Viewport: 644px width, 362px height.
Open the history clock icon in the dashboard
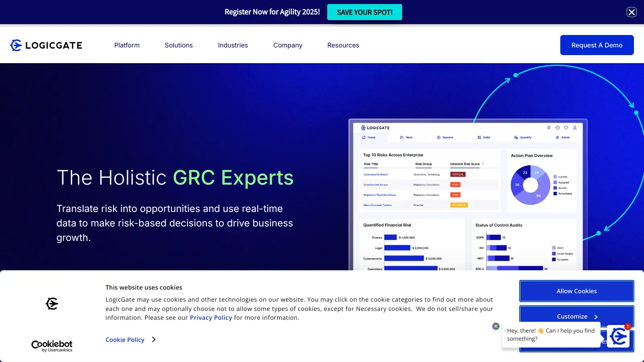tap(557, 128)
